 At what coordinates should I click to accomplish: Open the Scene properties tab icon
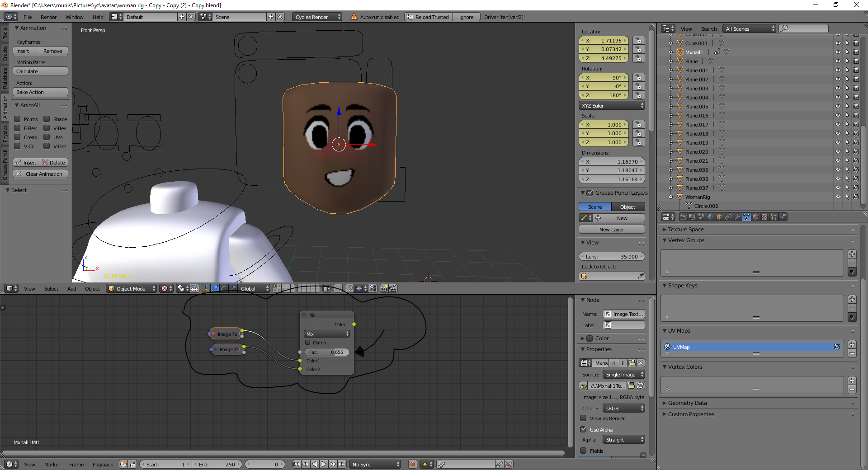point(701,217)
